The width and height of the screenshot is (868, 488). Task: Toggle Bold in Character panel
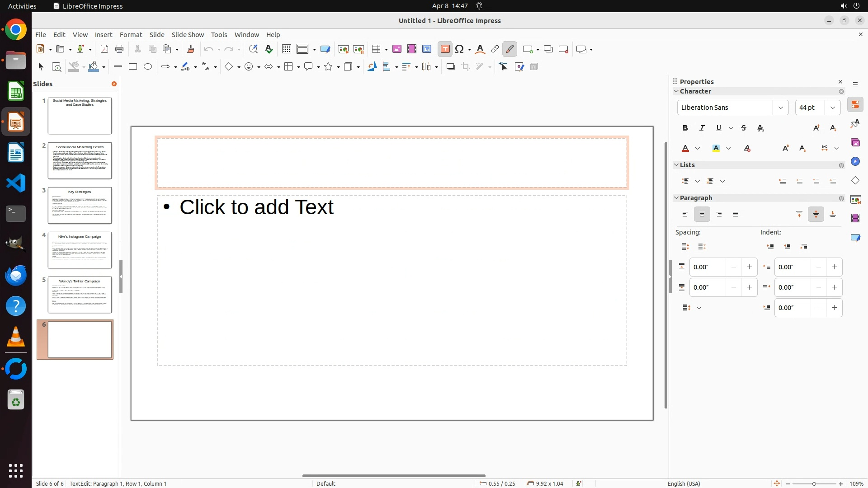click(x=685, y=128)
